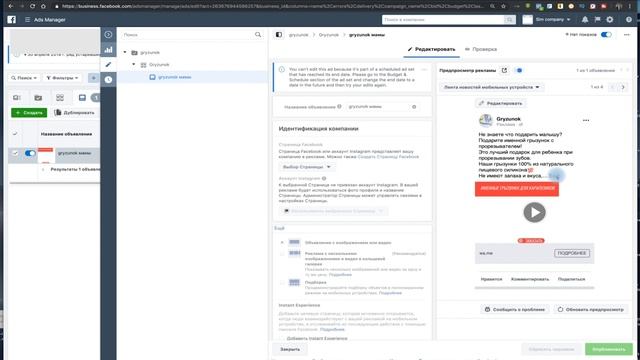Select gryzunok мамы ad in the tree
This screenshot has height=360, width=640.
point(174,77)
